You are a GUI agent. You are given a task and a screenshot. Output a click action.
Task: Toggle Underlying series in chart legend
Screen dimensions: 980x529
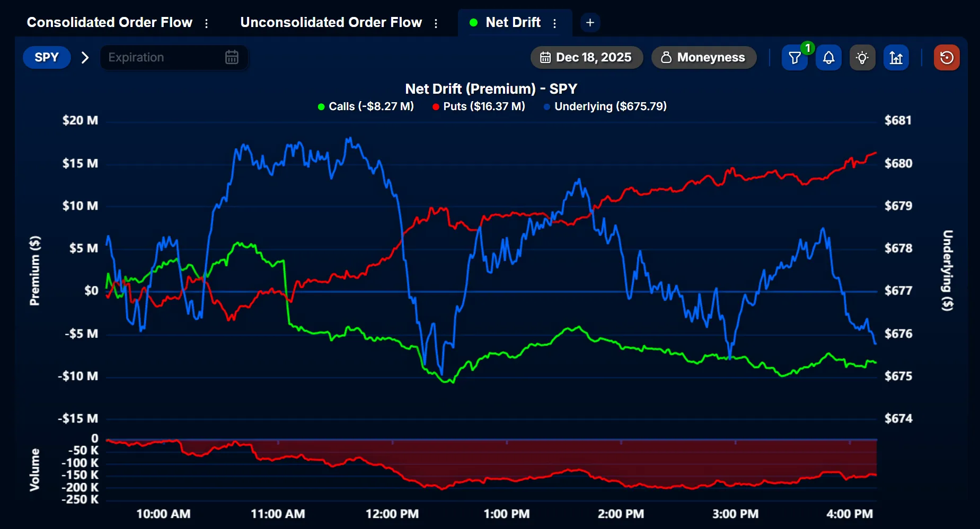tap(605, 106)
